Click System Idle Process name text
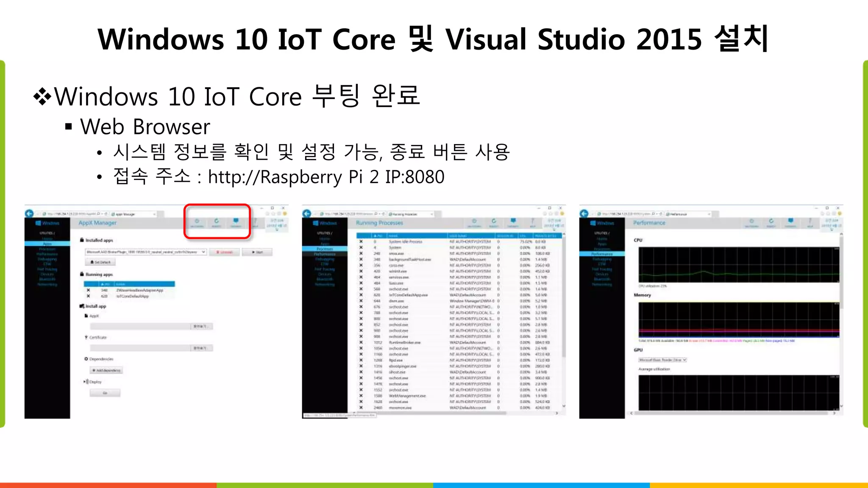Screen dimensions: 868x488 tap(406, 241)
